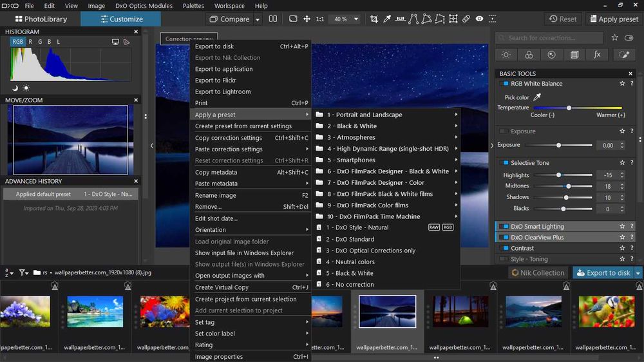Toggle the RGB White Balance switch

click(504, 84)
